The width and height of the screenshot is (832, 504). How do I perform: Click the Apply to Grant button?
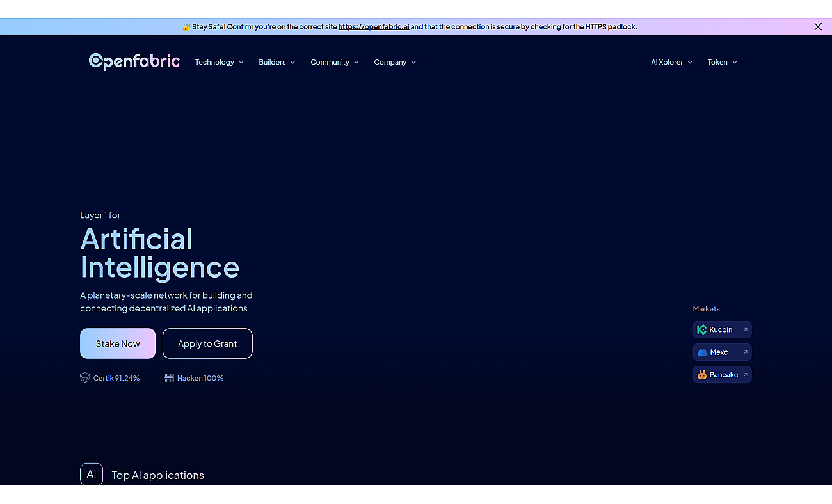pyautogui.click(x=207, y=343)
